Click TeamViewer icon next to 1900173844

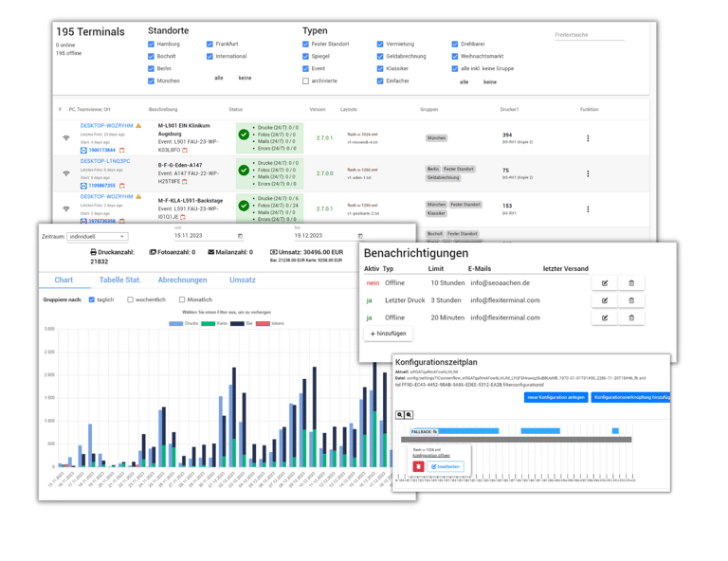tap(83, 151)
